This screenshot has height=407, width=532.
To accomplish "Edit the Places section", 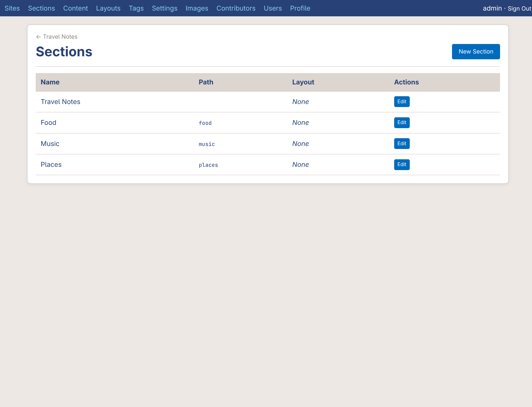I will [x=401, y=165].
